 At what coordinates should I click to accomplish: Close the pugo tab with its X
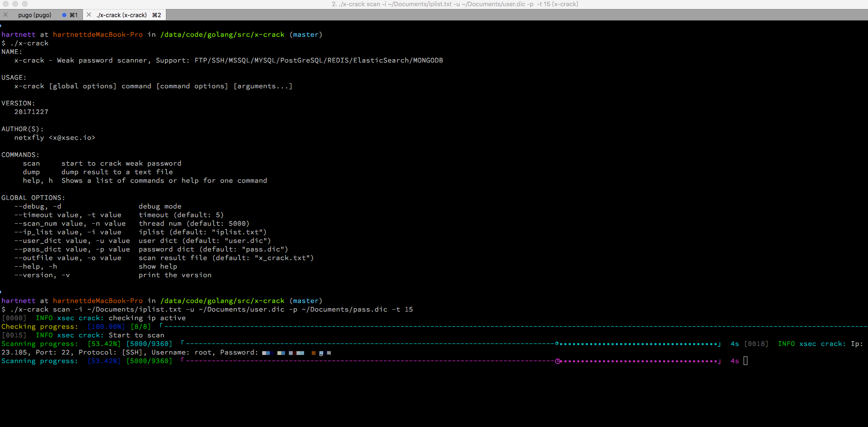pos(6,15)
